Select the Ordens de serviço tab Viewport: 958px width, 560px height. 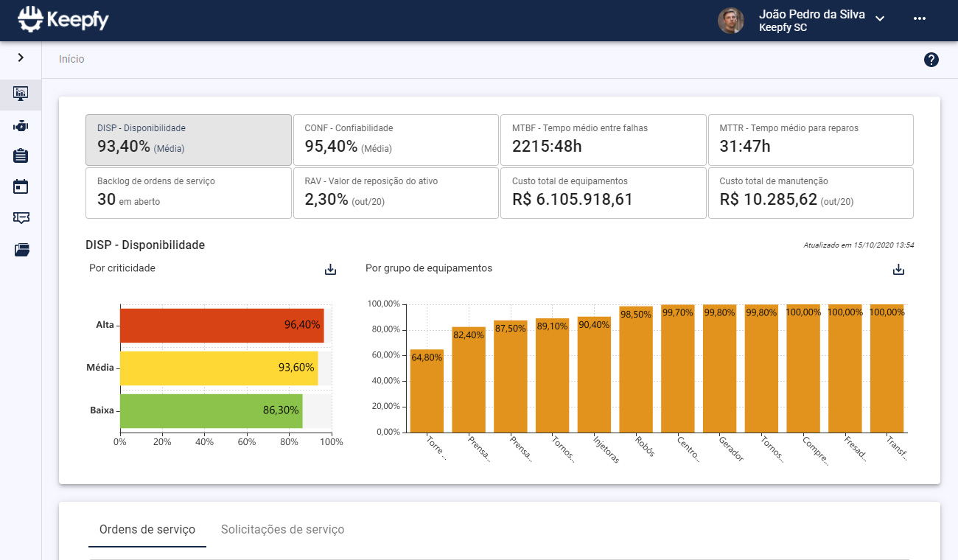coord(147,529)
